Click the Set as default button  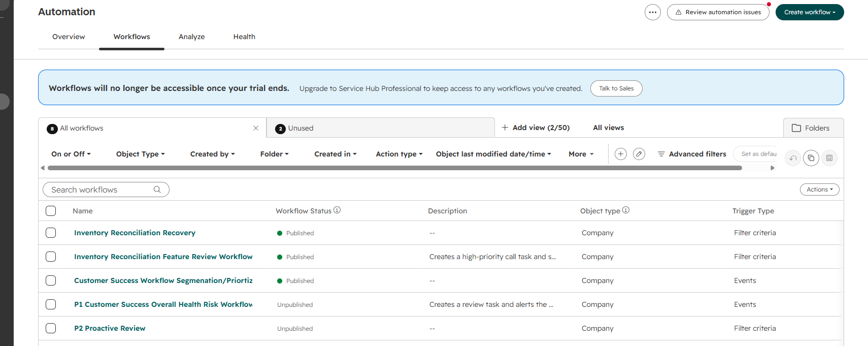click(756, 154)
